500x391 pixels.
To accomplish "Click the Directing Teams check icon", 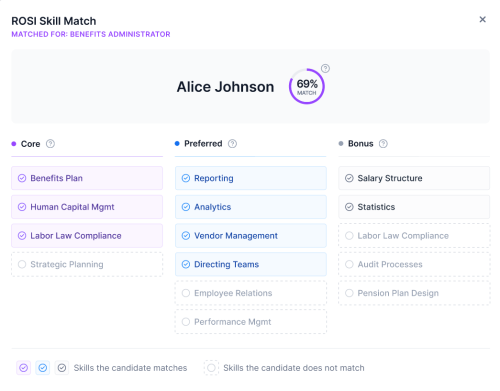I will pos(186,264).
